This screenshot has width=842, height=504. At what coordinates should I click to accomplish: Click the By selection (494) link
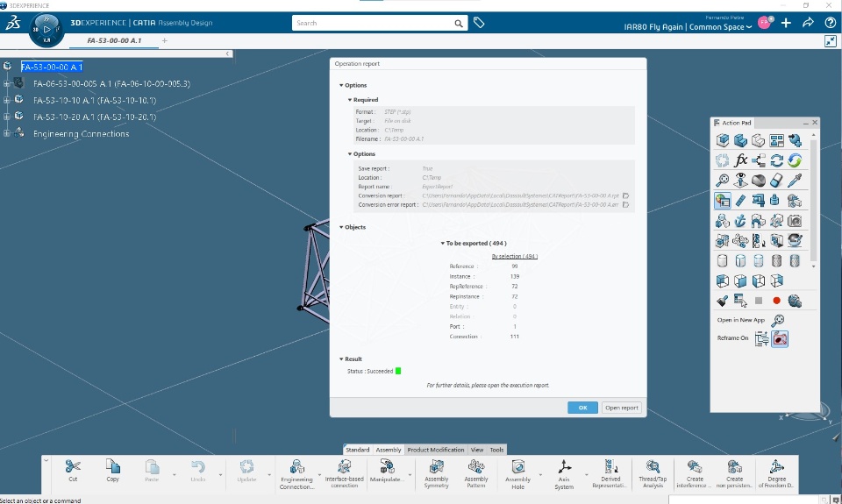point(515,256)
